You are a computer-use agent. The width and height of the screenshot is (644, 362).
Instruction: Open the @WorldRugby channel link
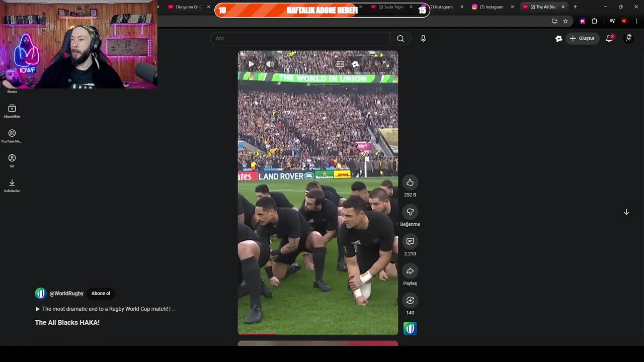(x=66, y=294)
